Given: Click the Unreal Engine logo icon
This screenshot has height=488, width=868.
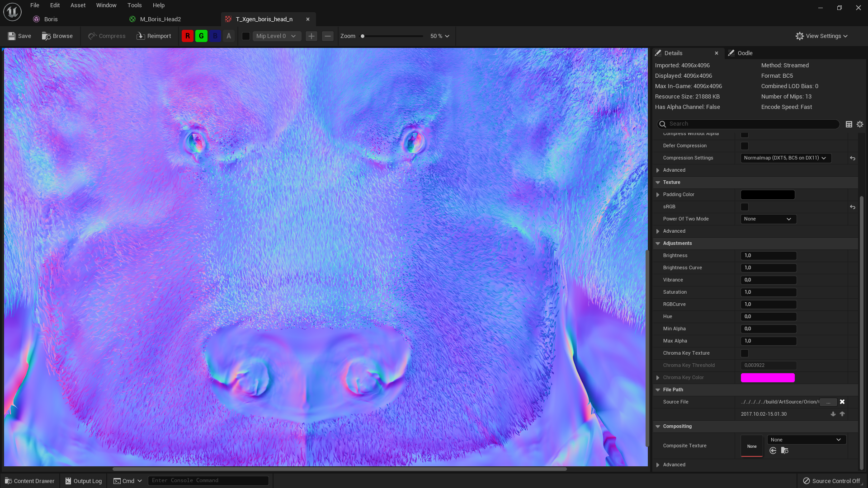Looking at the screenshot, I should (x=12, y=12).
